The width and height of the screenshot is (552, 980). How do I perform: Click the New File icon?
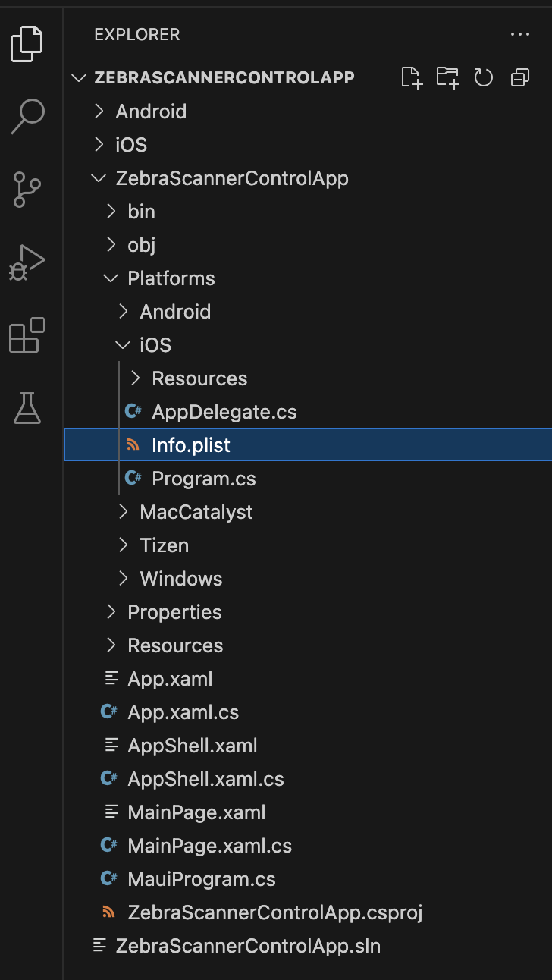[411, 77]
